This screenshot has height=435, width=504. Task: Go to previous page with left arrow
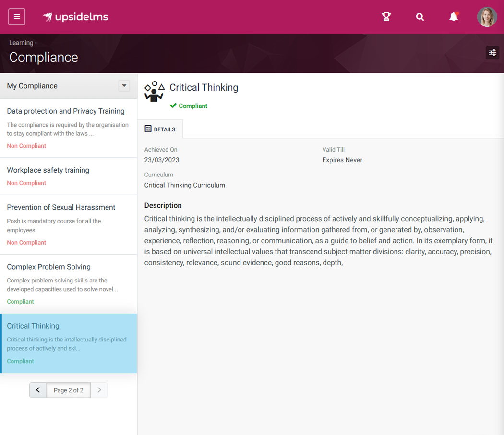tap(38, 390)
